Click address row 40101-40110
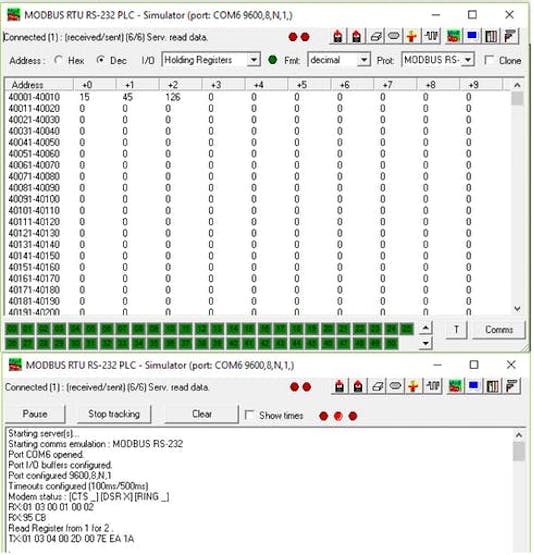This screenshot has width=534, height=555. click(x=34, y=210)
